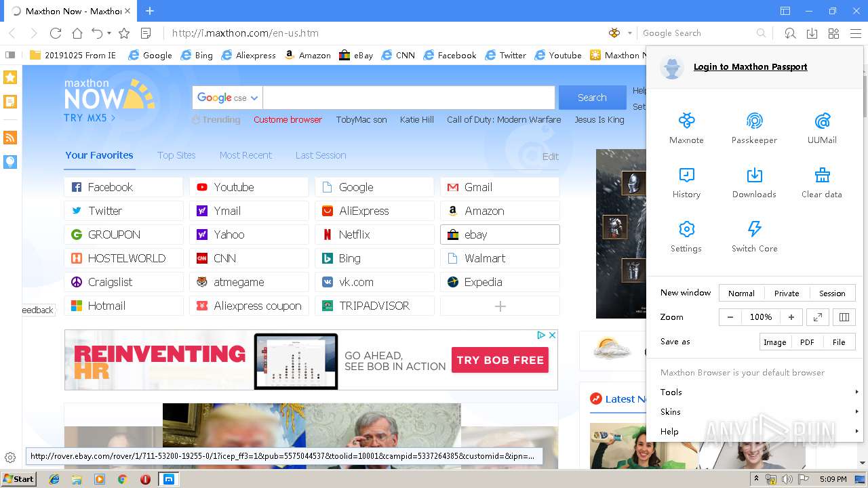The height and width of the screenshot is (488, 868).
Task: Open browser Settings in menu panel
Action: point(686,237)
